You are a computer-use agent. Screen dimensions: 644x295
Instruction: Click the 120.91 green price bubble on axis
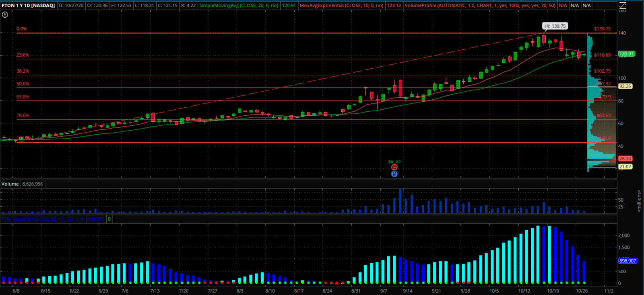(x=626, y=53)
